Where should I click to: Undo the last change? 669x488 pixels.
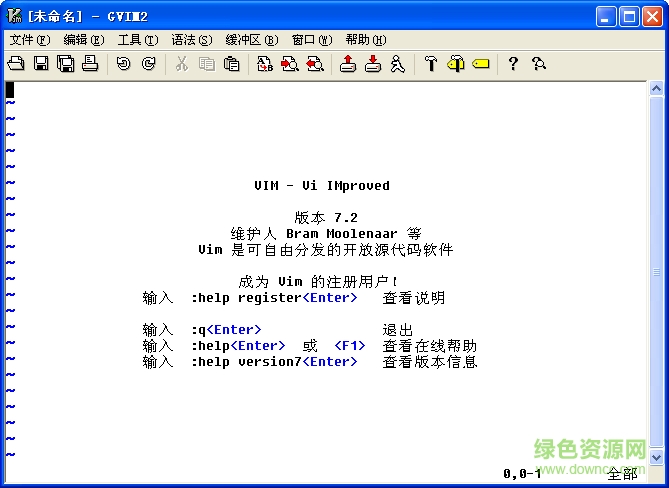point(123,64)
